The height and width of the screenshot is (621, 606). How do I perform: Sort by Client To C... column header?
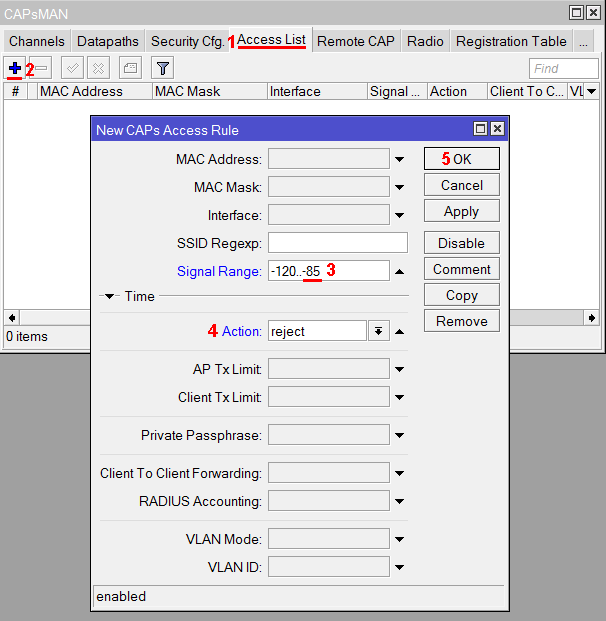527,91
